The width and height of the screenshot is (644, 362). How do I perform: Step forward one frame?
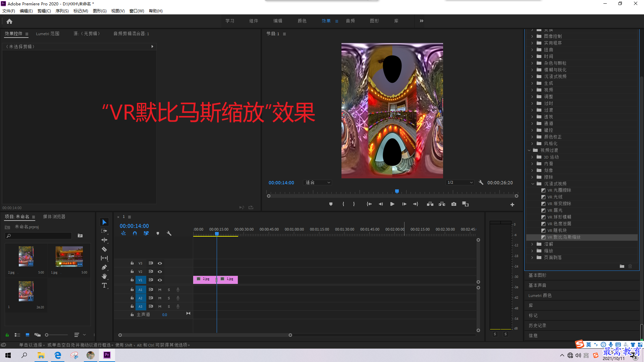(404, 204)
